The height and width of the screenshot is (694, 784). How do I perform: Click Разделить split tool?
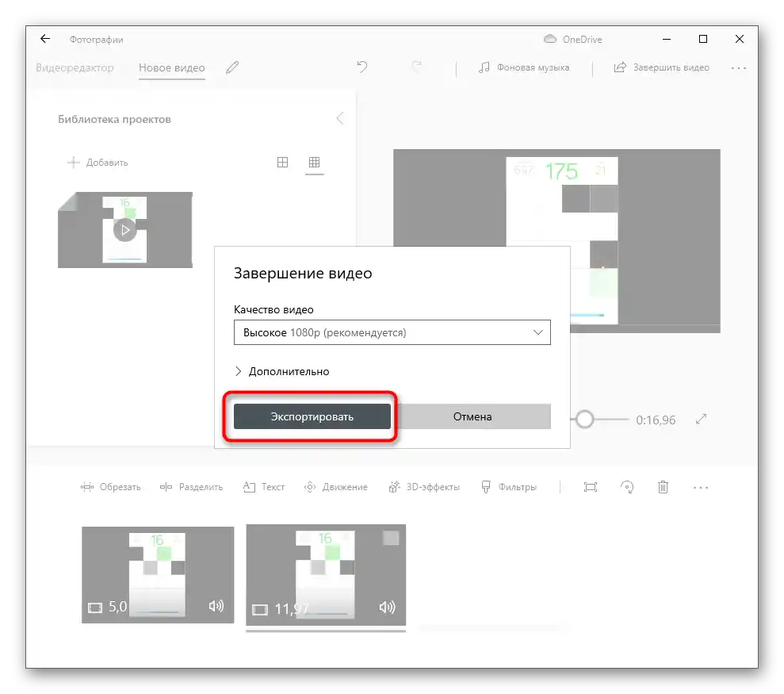point(191,487)
